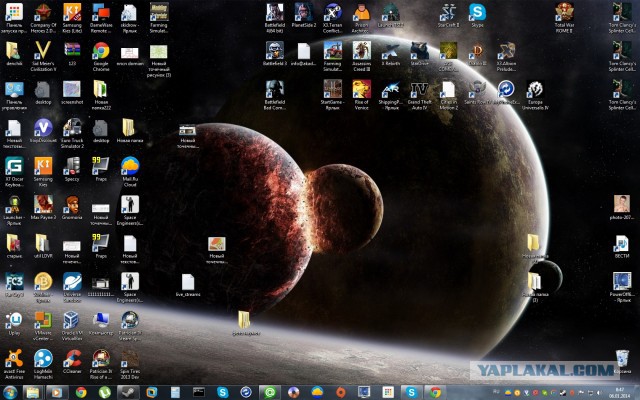Select the Компьютер desktop icon
Image resolution: width=640 pixels, height=400 pixels.
pos(101,323)
